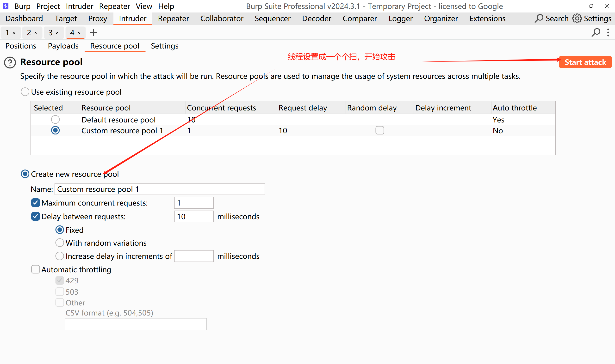The width and height of the screenshot is (615, 364).
Task: Switch to the Payloads sub-tab
Action: [63, 46]
